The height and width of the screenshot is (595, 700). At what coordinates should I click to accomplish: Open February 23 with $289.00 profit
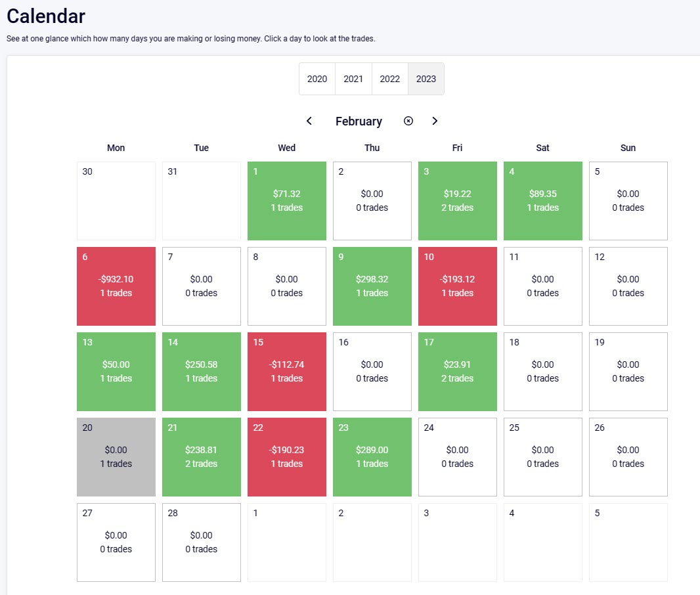point(372,456)
